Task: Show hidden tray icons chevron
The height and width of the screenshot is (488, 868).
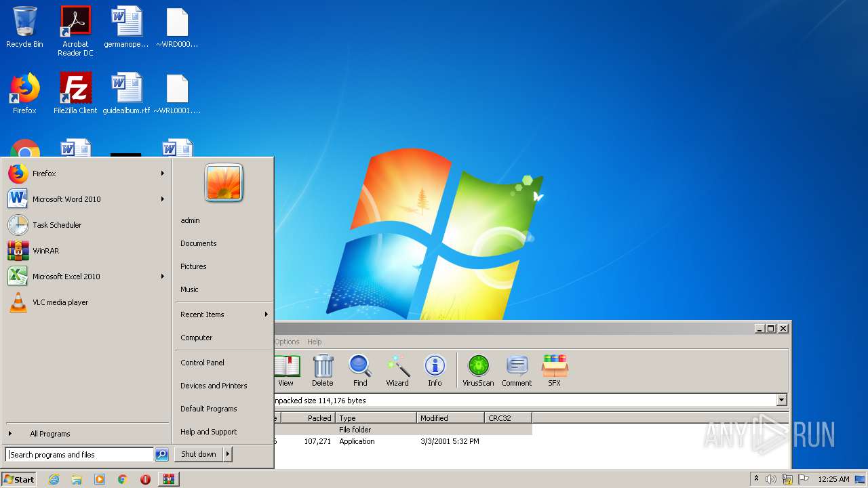Action: point(757,479)
